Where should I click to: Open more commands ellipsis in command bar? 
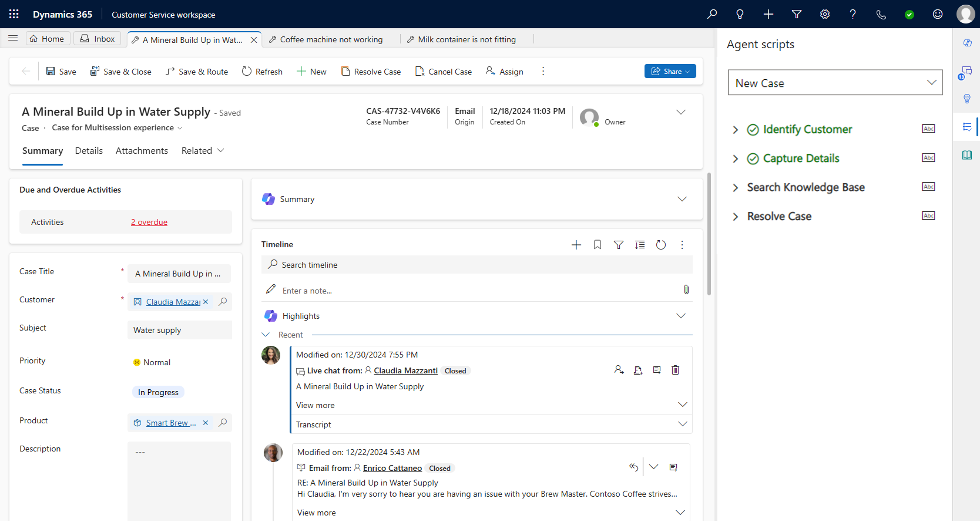(x=543, y=71)
